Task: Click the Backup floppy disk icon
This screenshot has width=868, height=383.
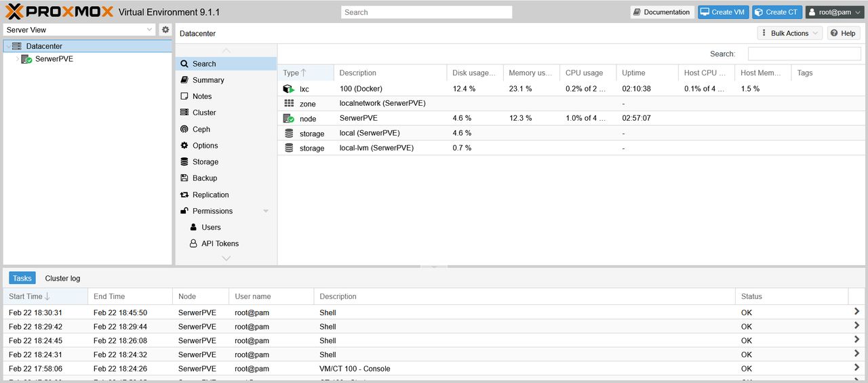Action: coord(184,178)
